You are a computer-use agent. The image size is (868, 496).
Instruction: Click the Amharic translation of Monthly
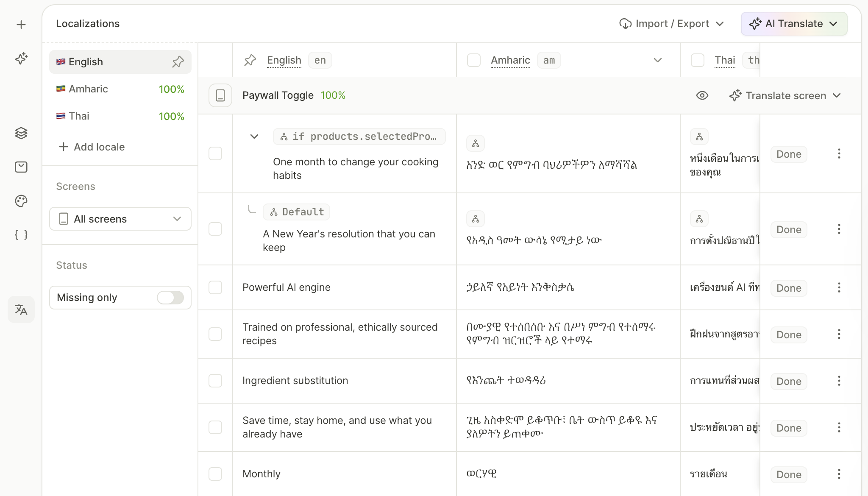(x=481, y=474)
